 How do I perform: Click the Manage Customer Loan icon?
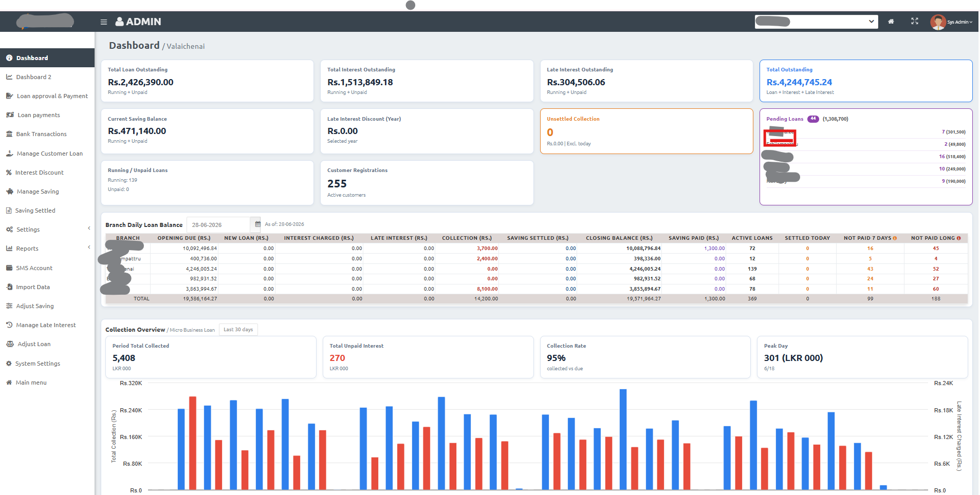click(9, 154)
